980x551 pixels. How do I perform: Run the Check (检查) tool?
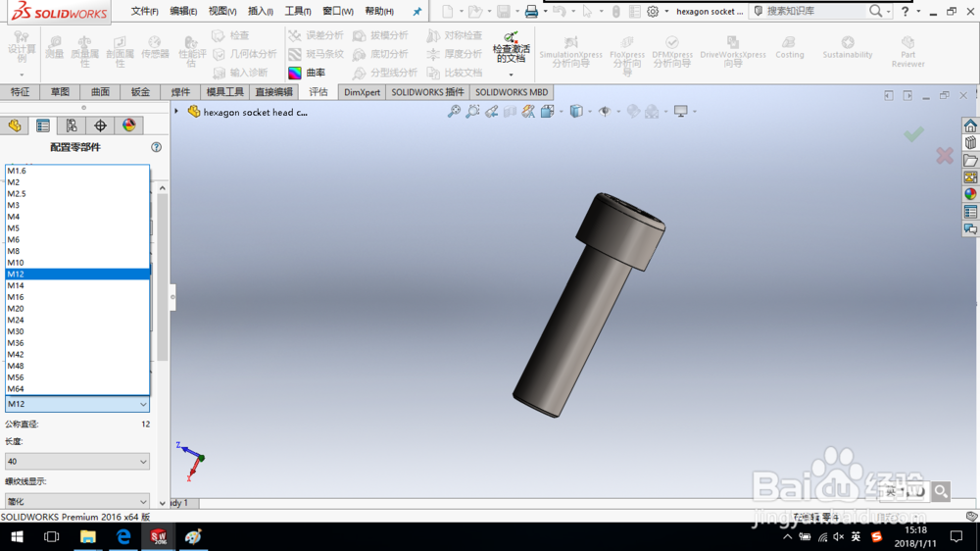tap(230, 35)
